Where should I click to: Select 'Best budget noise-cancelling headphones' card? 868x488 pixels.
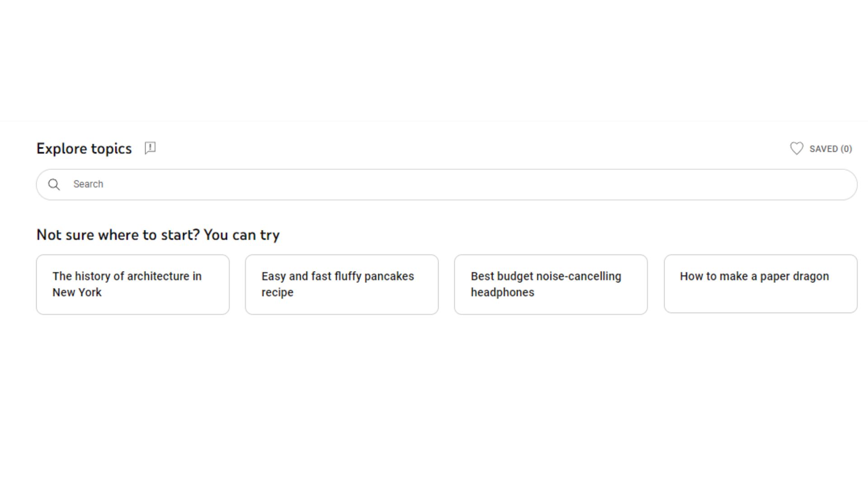click(551, 284)
